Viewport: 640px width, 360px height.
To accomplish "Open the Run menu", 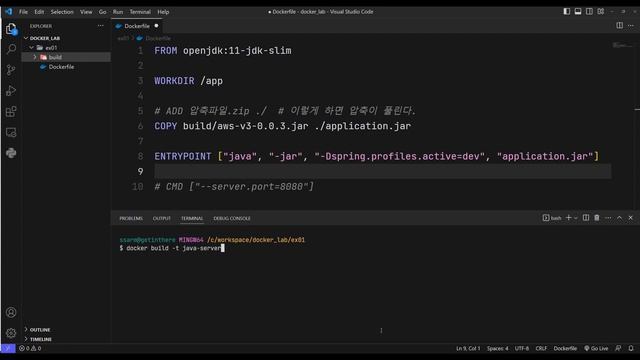I will 118,12.
